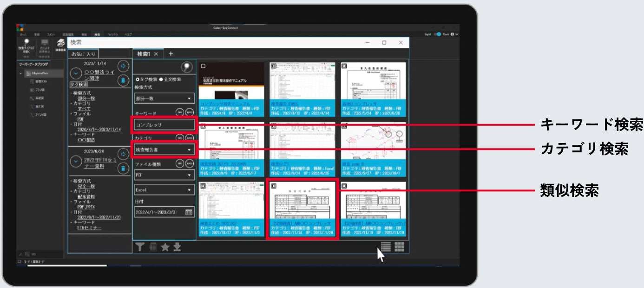Viewport: 644px width, 288px height.
Task: Open the 検索方式 部分一致 dropdown
Action: (x=164, y=98)
